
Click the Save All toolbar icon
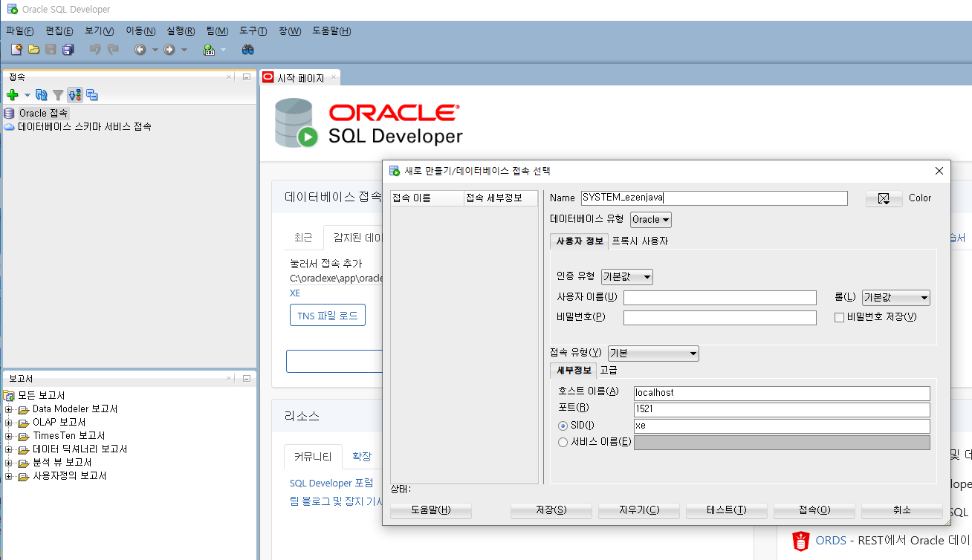68,49
